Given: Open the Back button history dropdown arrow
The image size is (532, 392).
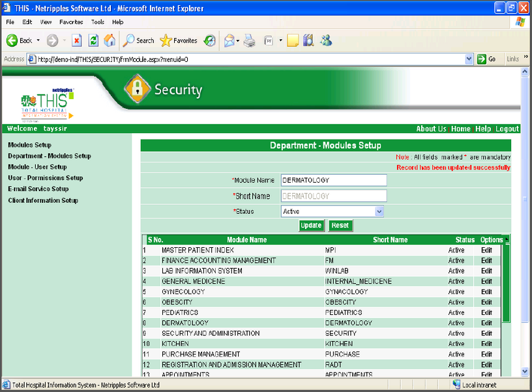Looking at the screenshot, I should click(38, 40).
